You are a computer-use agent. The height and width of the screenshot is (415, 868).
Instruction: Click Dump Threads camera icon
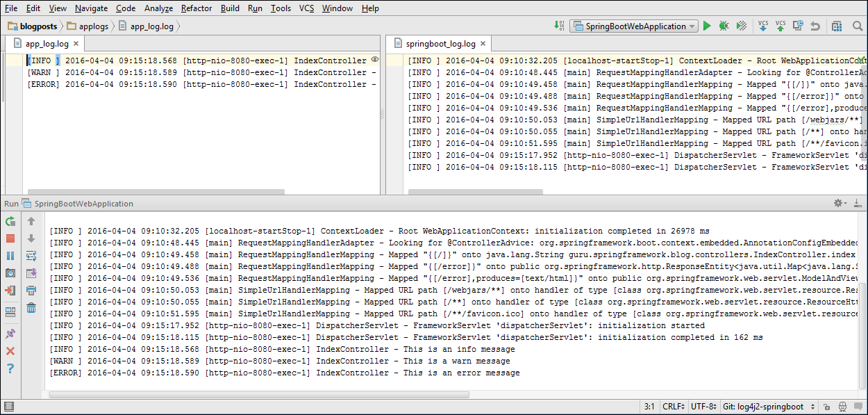click(x=10, y=273)
